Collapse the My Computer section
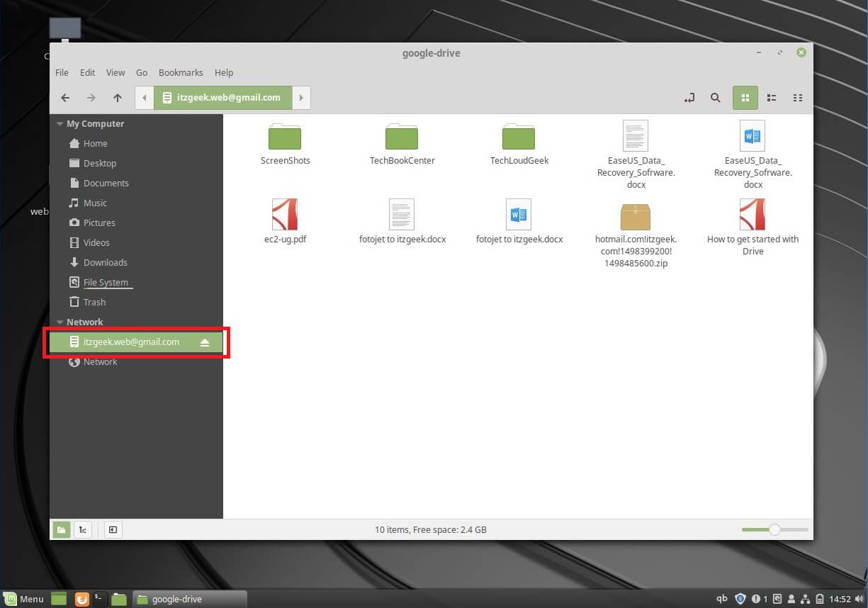Screen dimensions: 868x608 (60, 124)
